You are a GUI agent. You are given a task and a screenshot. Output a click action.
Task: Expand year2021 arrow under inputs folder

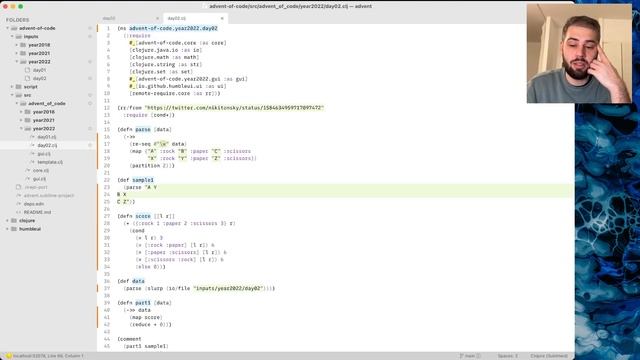pos(16,53)
